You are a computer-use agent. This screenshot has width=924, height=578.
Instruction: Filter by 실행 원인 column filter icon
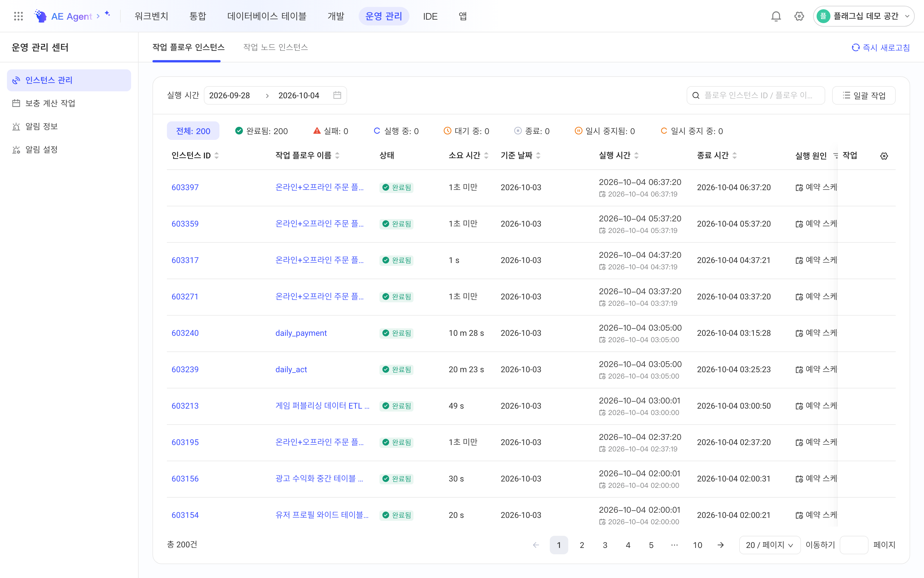[x=835, y=155]
